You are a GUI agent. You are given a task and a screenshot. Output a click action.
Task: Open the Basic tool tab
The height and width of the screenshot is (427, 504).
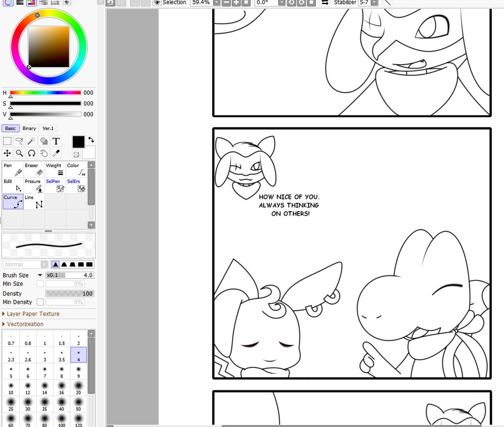[x=10, y=128]
